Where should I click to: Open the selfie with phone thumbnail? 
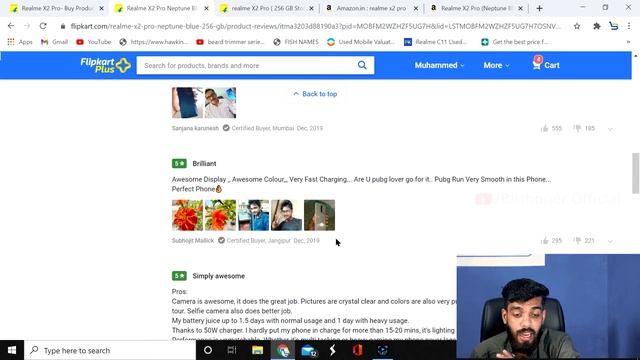pyautogui.click(x=287, y=215)
